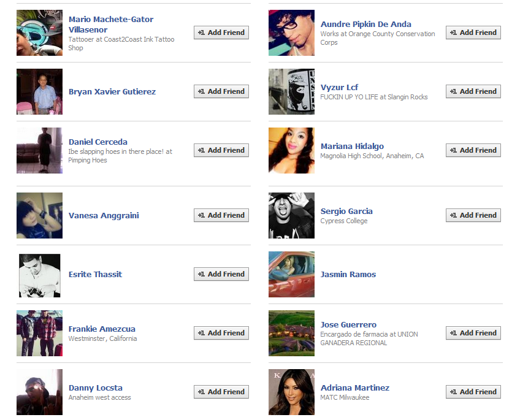The width and height of the screenshot is (520, 420).
Task: Open Daniel Cerceda's profile picture
Action: [x=39, y=150]
